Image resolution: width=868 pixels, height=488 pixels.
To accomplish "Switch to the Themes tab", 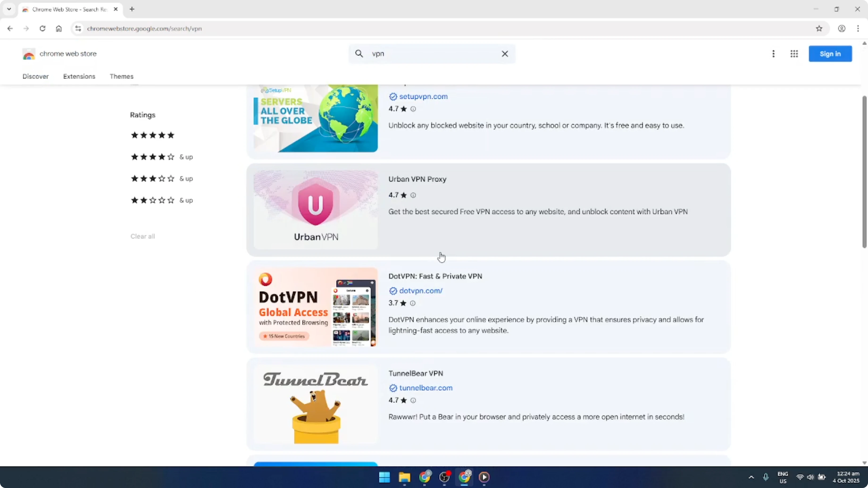I will 122,76.
